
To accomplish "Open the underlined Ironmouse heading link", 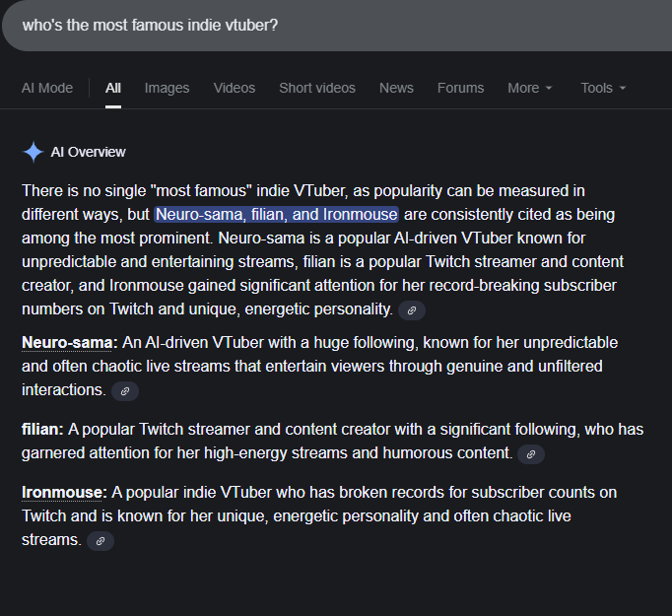I will (x=64, y=492).
